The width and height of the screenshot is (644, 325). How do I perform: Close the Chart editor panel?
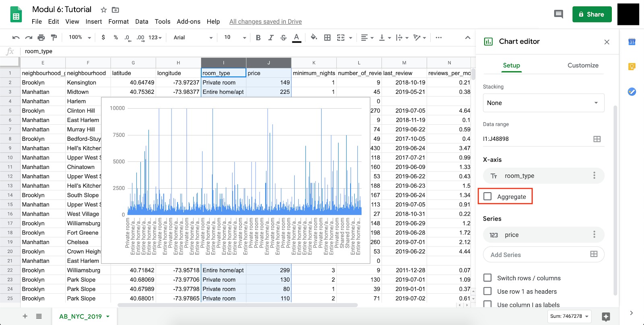click(x=607, y=42)
